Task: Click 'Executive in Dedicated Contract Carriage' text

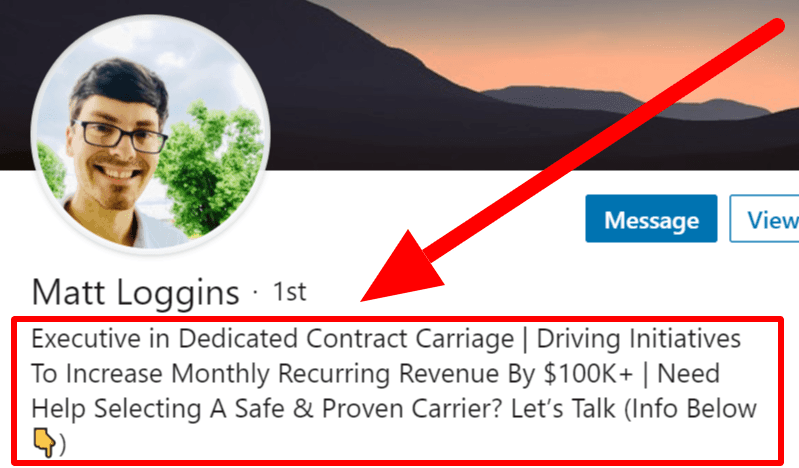Action: (273, 339)
